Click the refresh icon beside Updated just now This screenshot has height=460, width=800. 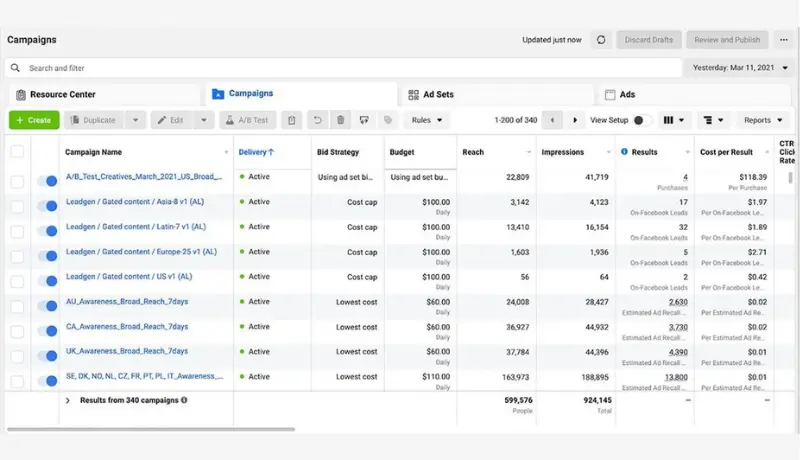pyautogui.click(x=601, y=40)
